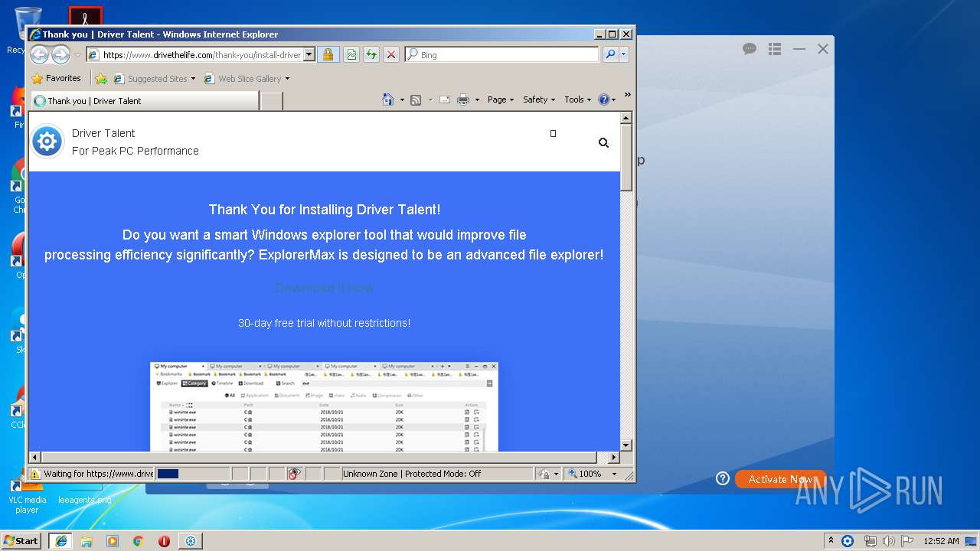Expand the address bar URL history dropdown
Image resolution: width=980 pixels, height=551 pixels.
pos(309,55)
